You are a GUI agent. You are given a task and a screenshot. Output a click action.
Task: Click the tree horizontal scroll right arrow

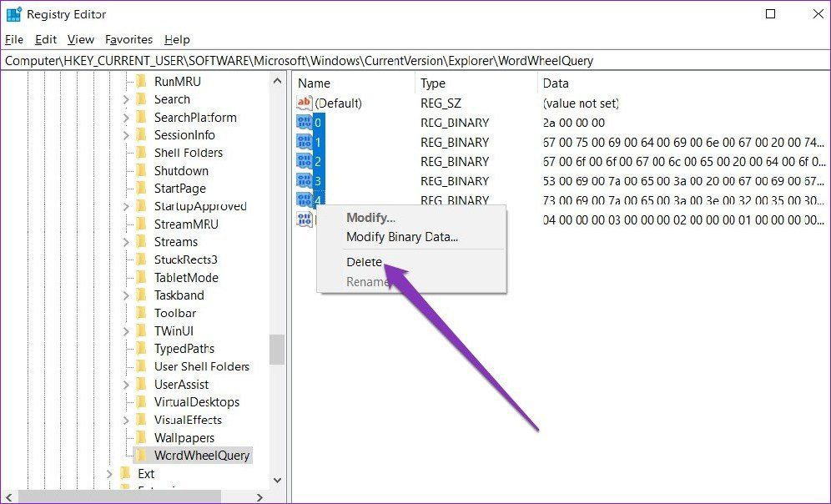click(259, 497)
